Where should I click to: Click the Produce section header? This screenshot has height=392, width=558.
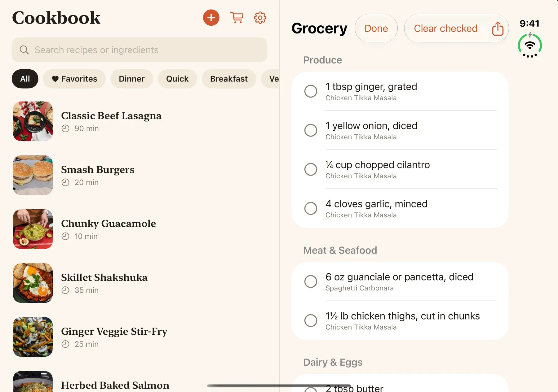pyautogui.click(x=322, y=60)
